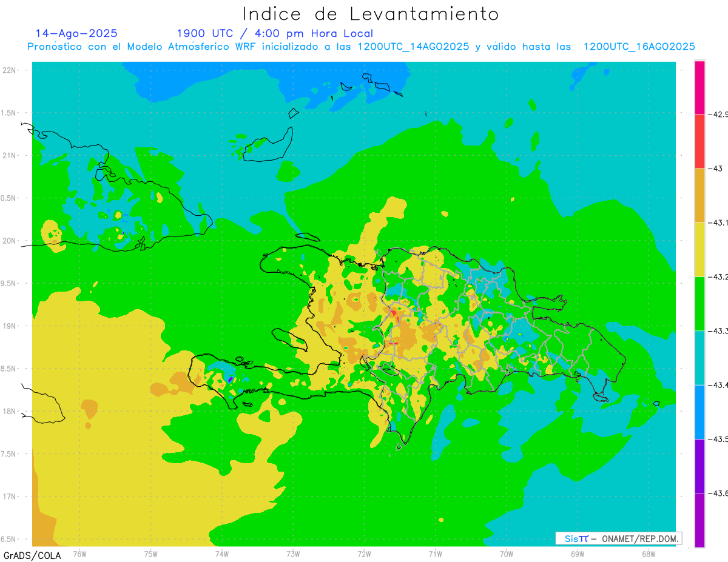Viewport: 728px width, 562px height.
Task: Click the legend value "-43.1"
Action: 718,222
